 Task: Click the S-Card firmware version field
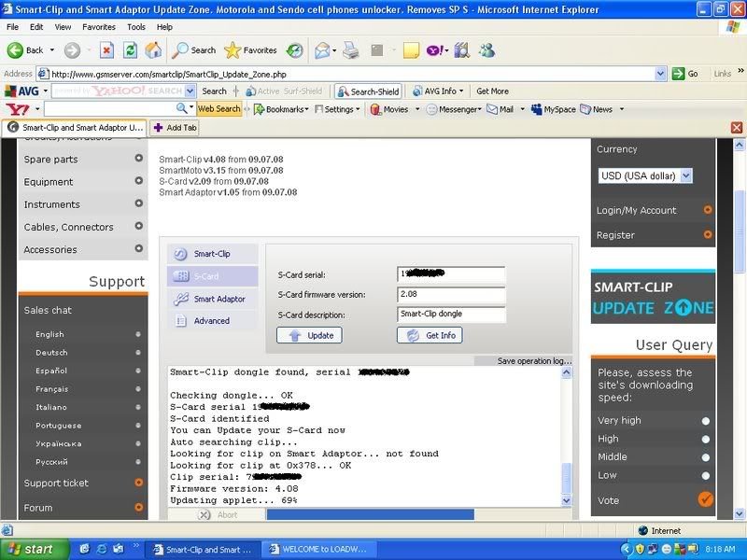pyautogui.click(x=451, y=294)
